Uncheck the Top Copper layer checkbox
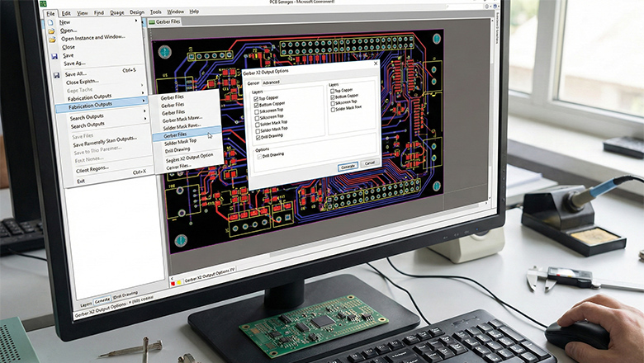 tap(257, 97)
